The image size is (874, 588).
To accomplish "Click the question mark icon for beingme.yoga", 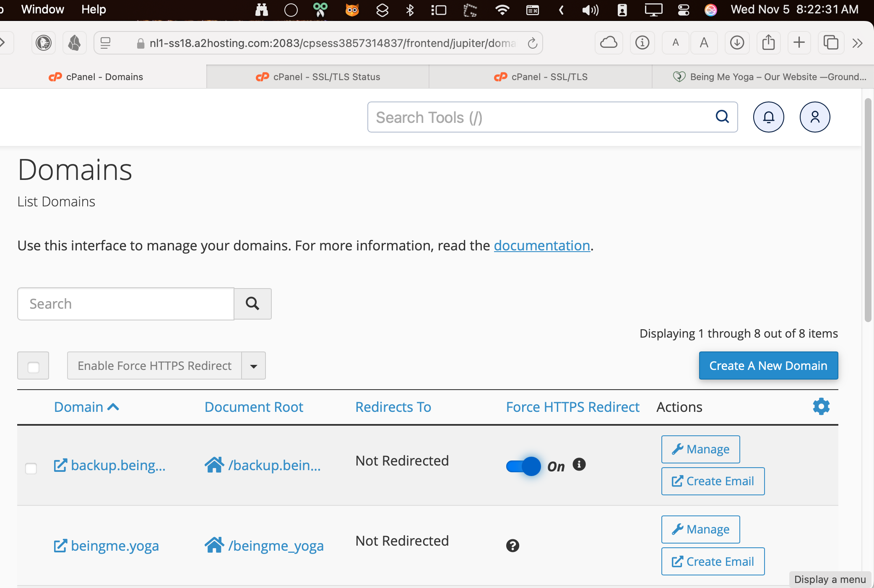I will [x=512, y=545].
